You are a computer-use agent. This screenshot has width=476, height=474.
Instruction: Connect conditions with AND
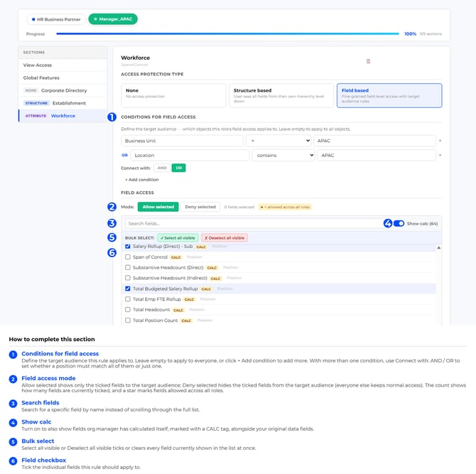coord(162,168)
